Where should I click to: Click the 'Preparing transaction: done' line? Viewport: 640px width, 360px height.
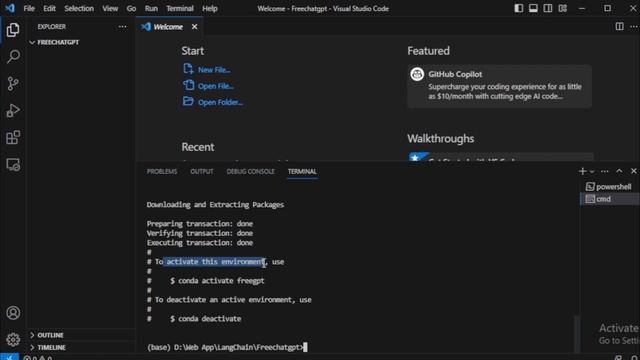200,224
